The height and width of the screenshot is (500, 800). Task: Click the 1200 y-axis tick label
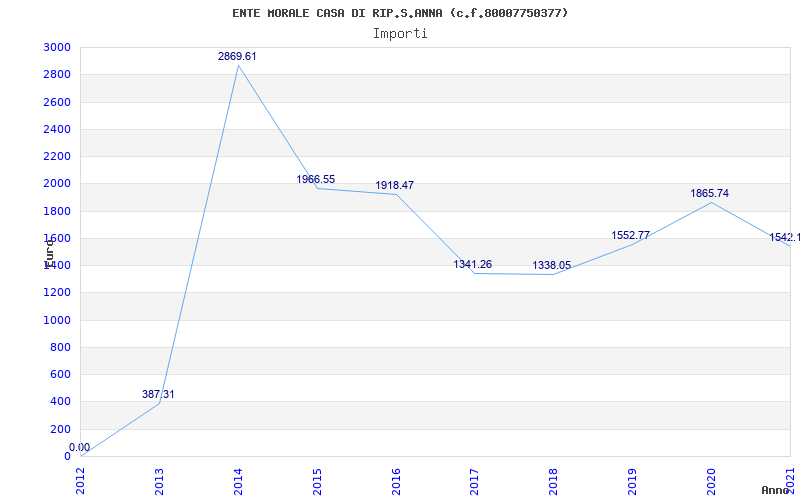coord(57,293)
